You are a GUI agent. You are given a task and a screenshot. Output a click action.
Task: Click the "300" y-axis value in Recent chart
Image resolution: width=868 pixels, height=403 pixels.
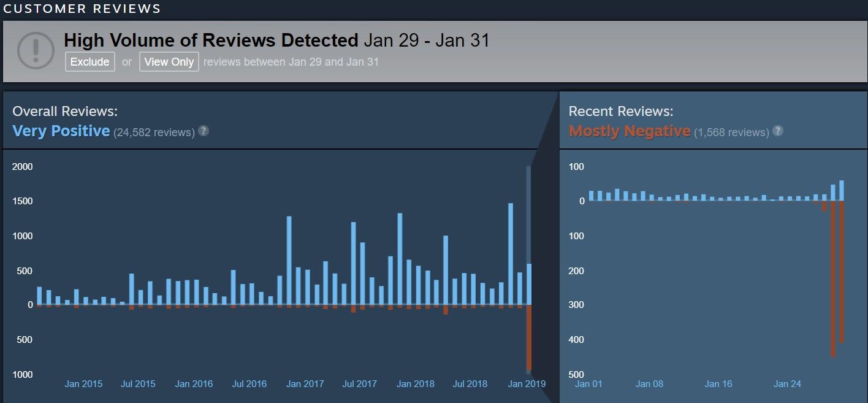[x=577, y=305]
